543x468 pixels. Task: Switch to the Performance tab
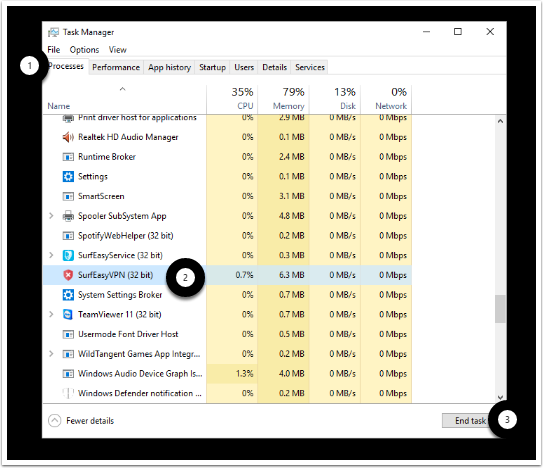[116, 67]
